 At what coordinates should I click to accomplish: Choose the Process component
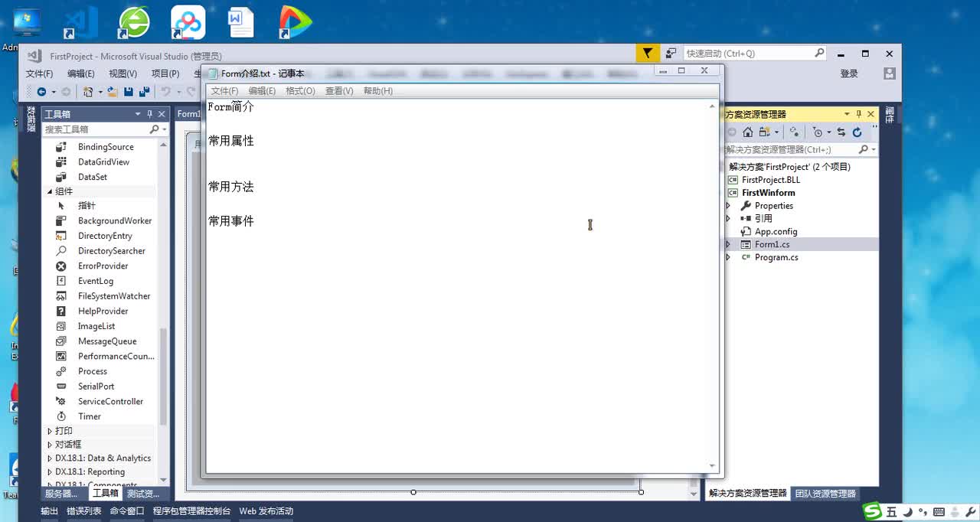(x=93, y=371)
